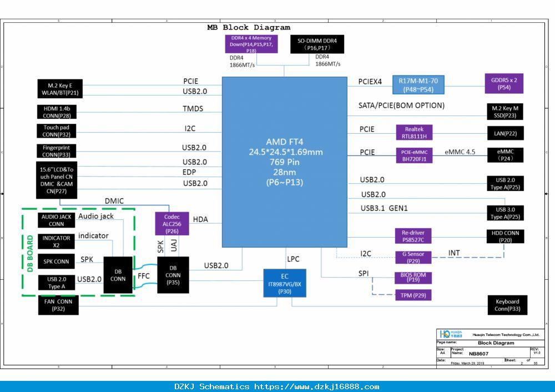Click the AMD FT4 processor block

tap(285, 162)
